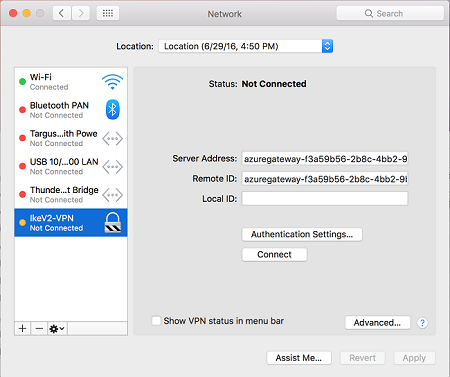This screenshot has height=377, width=450.
Task: Open the gear action menu
Action: click(57, 329)
